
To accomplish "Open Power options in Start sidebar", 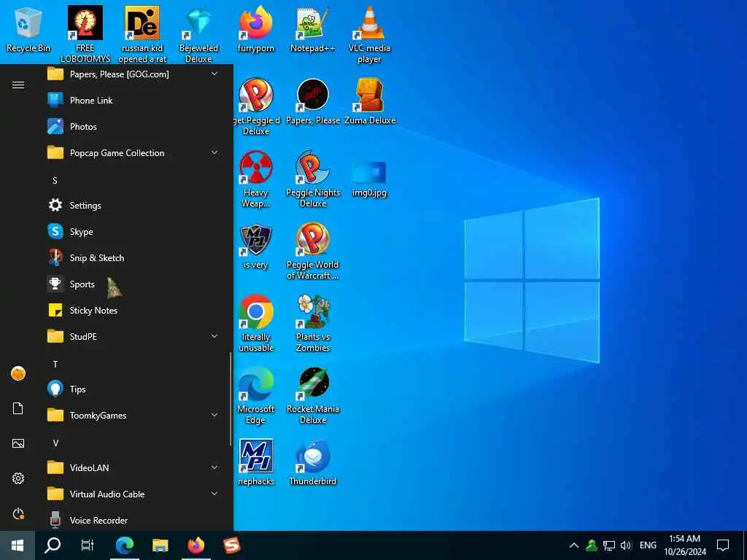I will (18, 514).
